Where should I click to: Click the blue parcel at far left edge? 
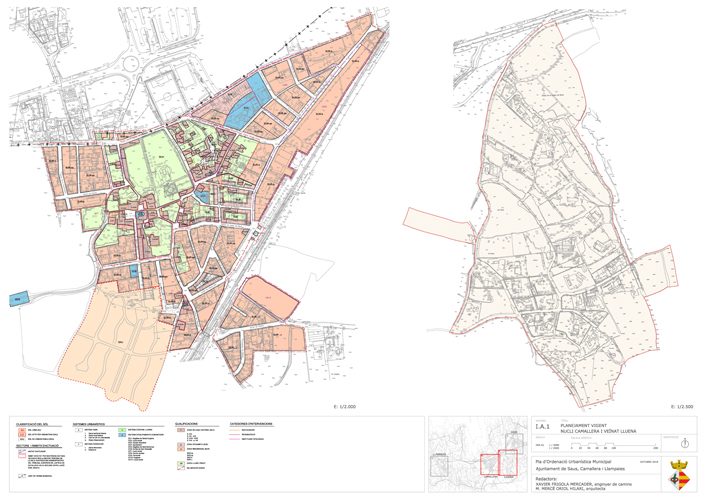click(17, 297)
